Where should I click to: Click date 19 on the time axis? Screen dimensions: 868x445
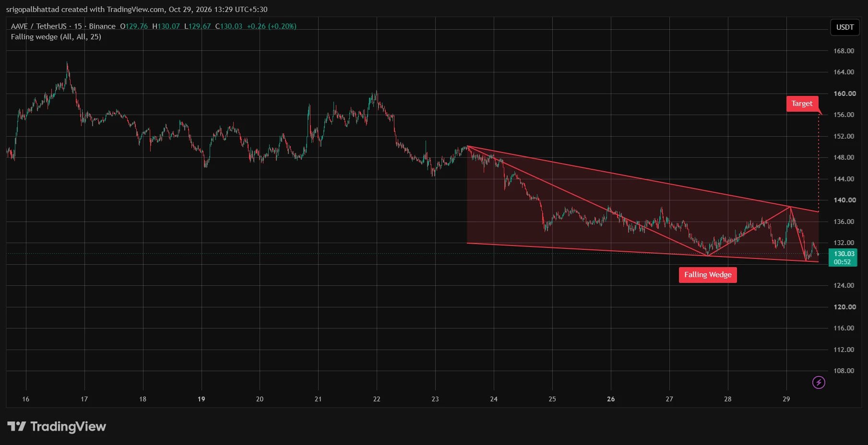pos(202,399)
